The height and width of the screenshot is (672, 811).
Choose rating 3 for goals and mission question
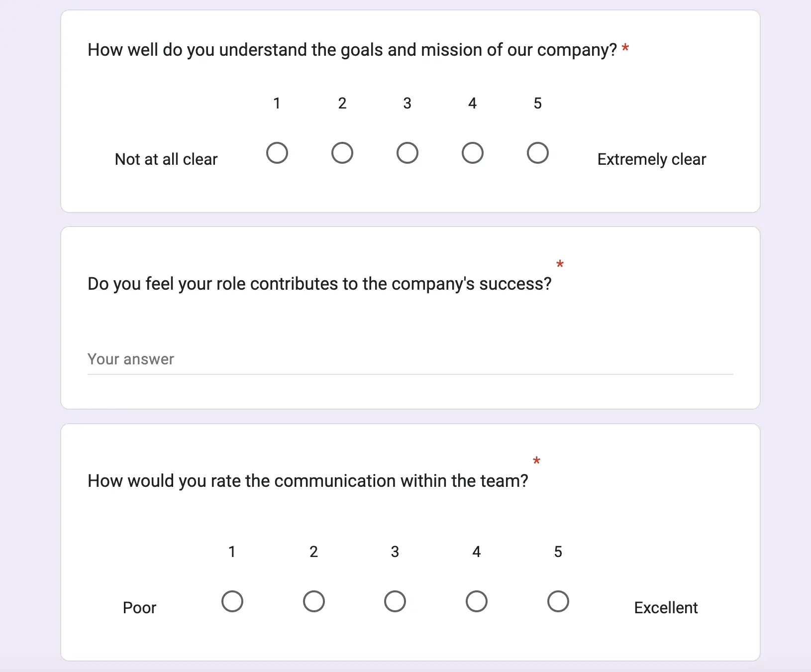tap(407, 153)
